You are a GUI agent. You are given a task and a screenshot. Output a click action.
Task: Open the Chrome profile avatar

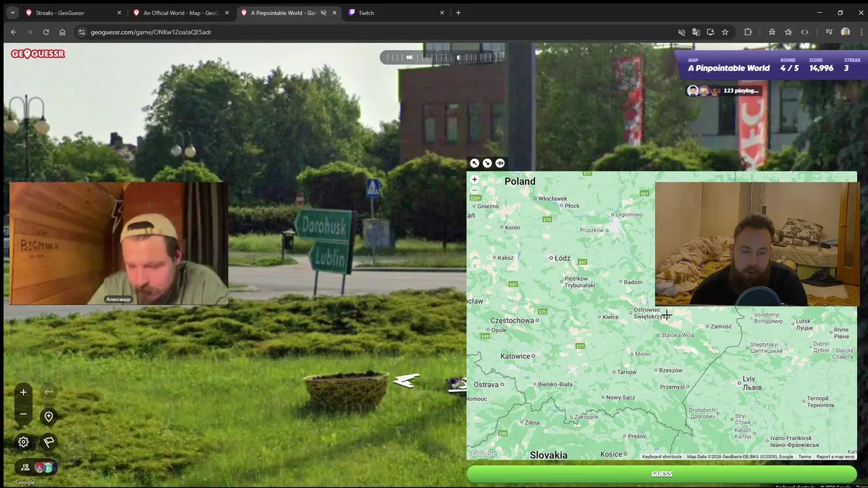pos(845,32)
